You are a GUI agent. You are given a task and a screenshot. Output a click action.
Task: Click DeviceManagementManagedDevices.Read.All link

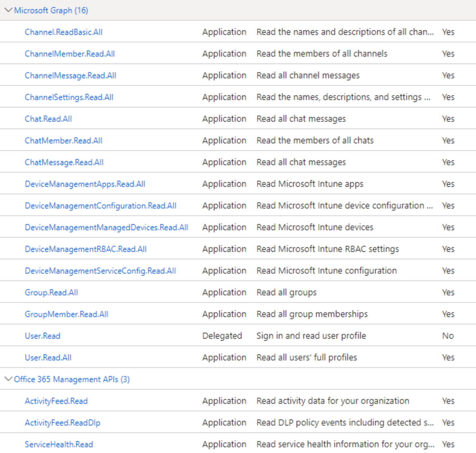(106, 228)
